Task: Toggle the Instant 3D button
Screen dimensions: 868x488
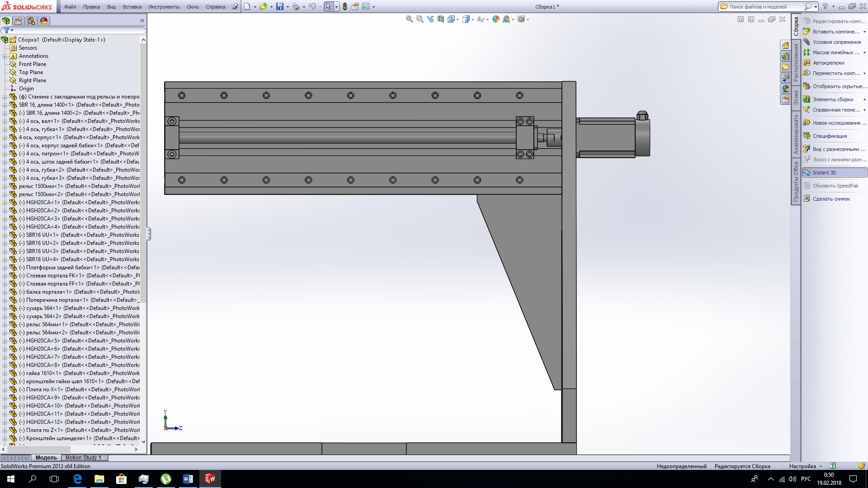Action: tap(824, 173)
